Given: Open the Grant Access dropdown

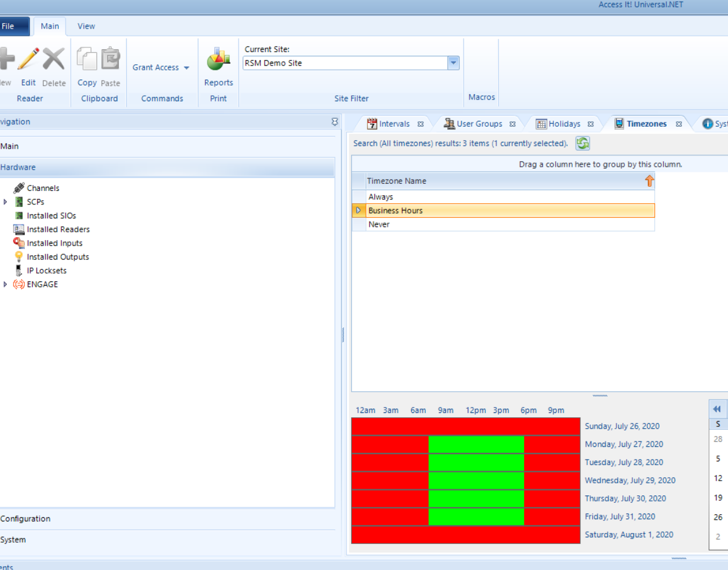Looking at the screenshot, I should pyautogui.click(x=161, y=67).
